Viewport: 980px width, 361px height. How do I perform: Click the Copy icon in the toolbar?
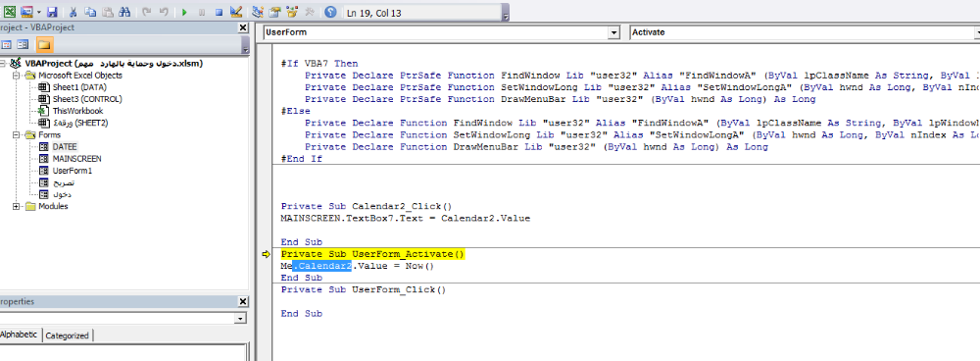90,12
